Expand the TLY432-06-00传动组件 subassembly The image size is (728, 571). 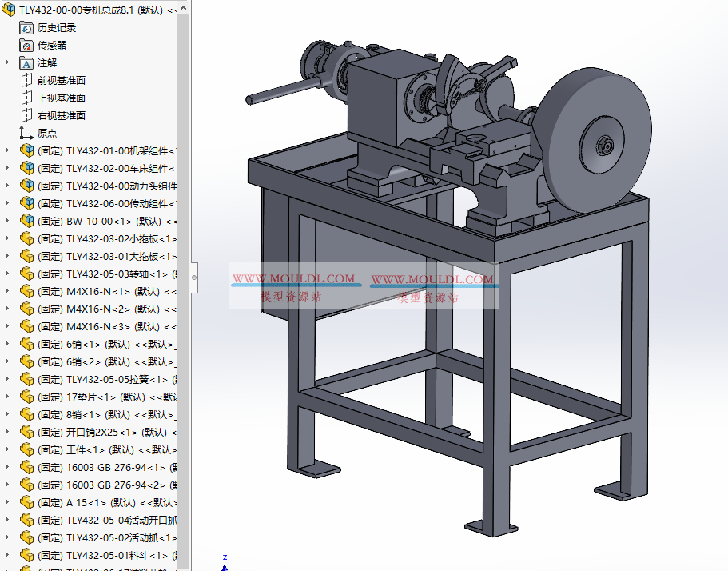click(6, 203)
